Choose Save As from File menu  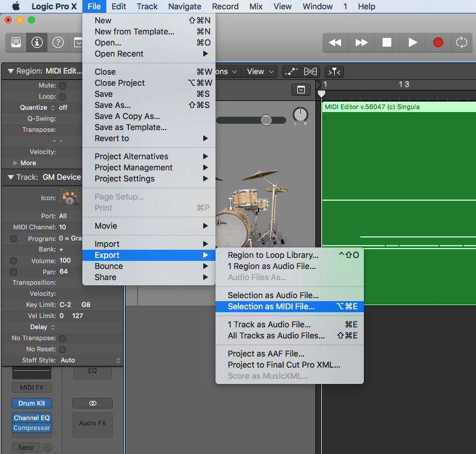[149, 105]
